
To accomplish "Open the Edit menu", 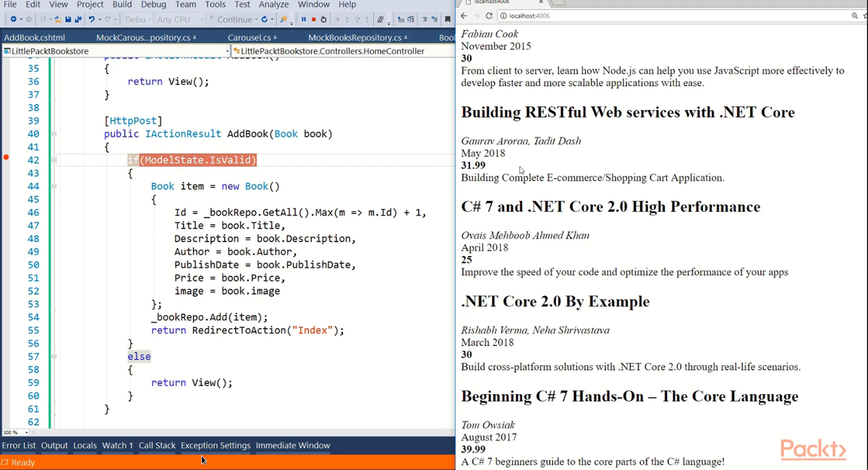I will point(33,4).
